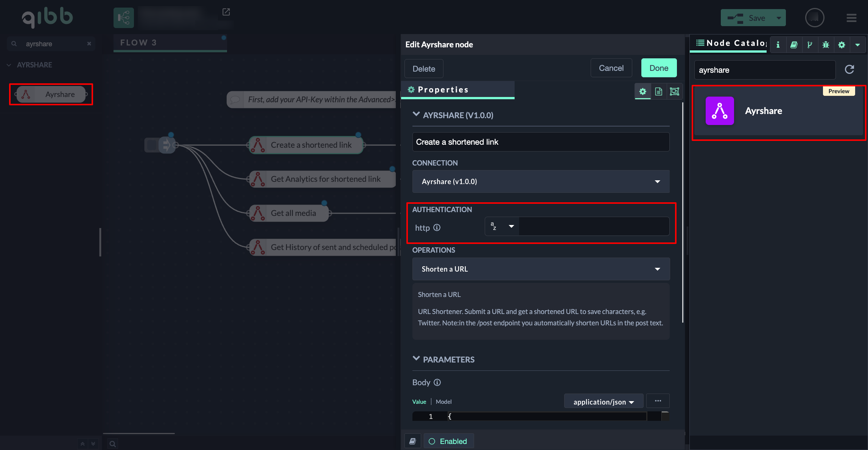868x450 pixels.
Task: Click the http info icon
Action: pos(437,227)
